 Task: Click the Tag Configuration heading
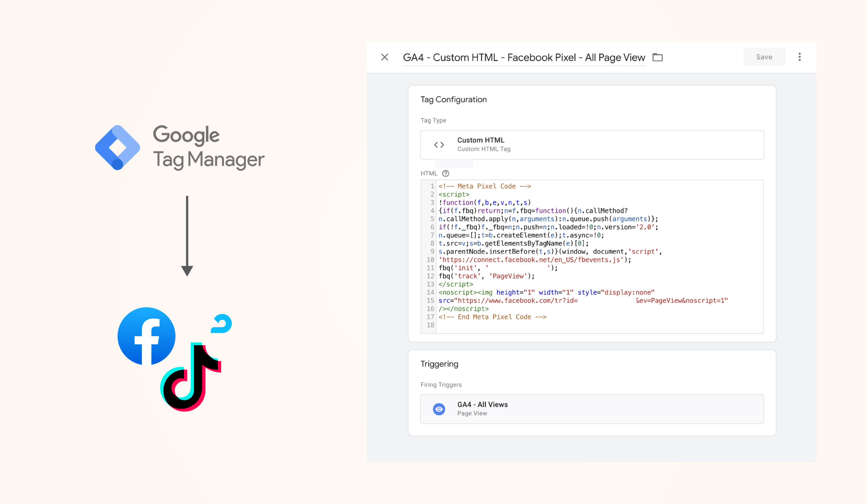(x=453, y=100)
